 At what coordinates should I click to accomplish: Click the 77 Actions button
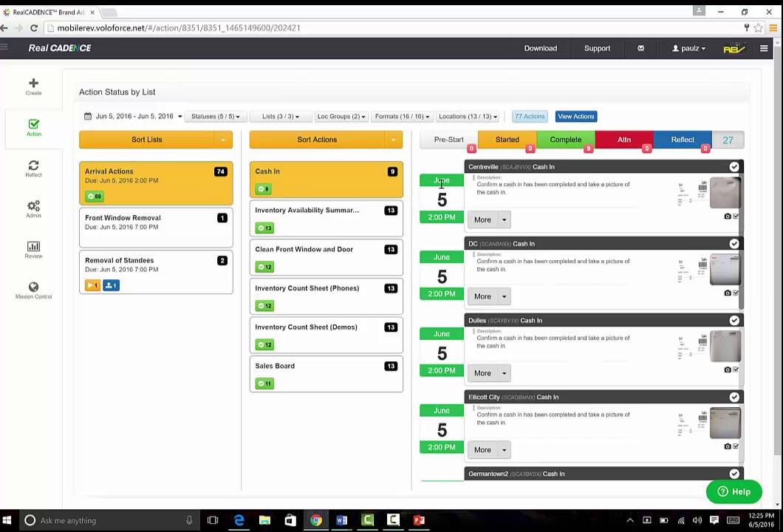click(x=530, y=117)
